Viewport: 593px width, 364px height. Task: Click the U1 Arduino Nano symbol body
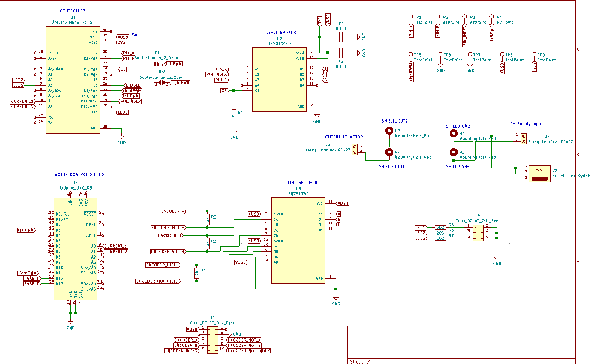click(73, 80)
